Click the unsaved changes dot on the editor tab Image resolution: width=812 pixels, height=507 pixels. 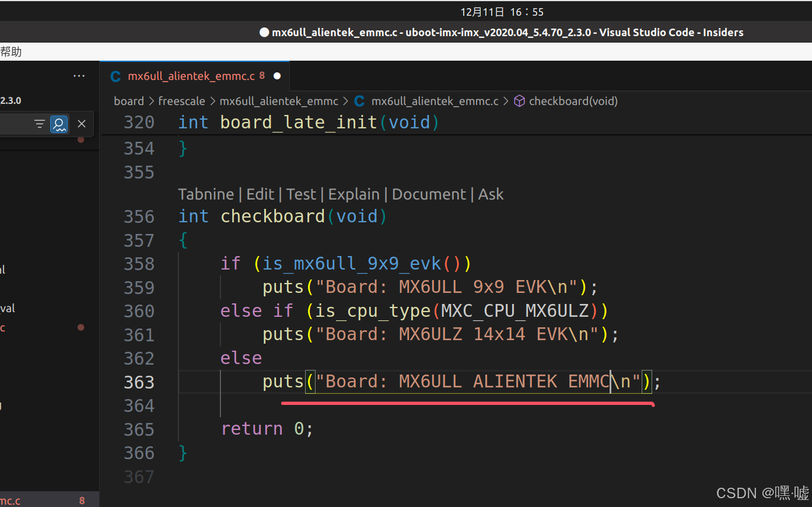pyautogui.click(x=276, y=75)
